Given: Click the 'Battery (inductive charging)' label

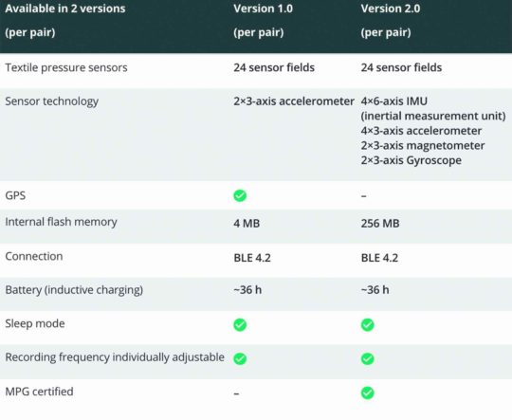Looking at the screenshot, I should [x=74, y=290].
